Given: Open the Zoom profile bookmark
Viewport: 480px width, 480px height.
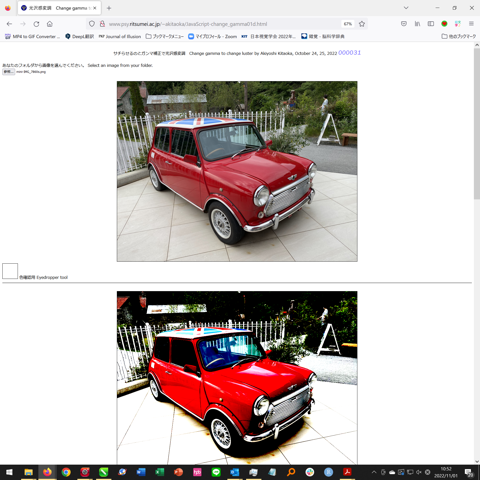Looking at the screenshot, I should tap(213, 36).
